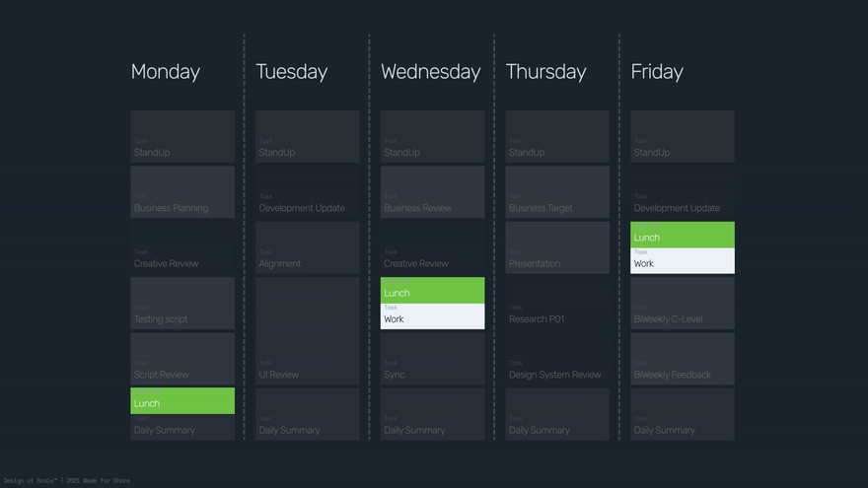Open Monday's Script Review task
Viewport: 868px width, 488px height.
[x=182, y=359]
